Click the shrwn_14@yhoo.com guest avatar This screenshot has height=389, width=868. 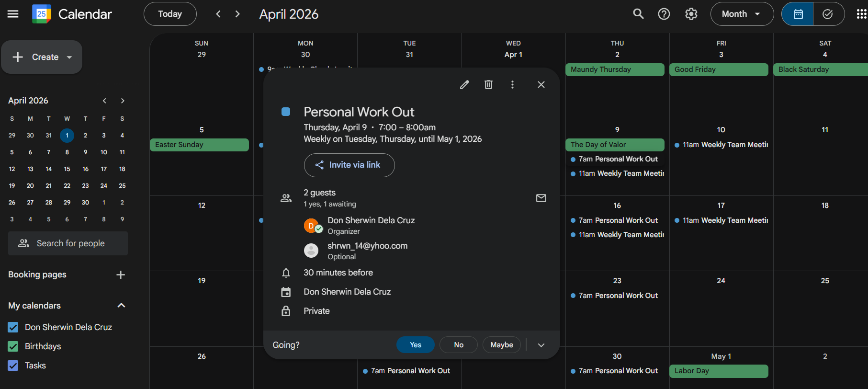pos(311,250)
